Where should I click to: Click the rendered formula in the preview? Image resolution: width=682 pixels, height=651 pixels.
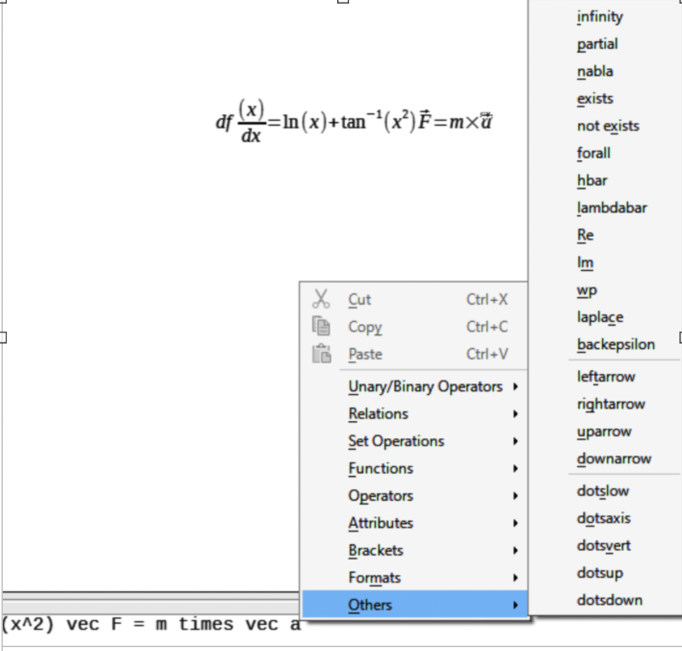pos(354,122)
